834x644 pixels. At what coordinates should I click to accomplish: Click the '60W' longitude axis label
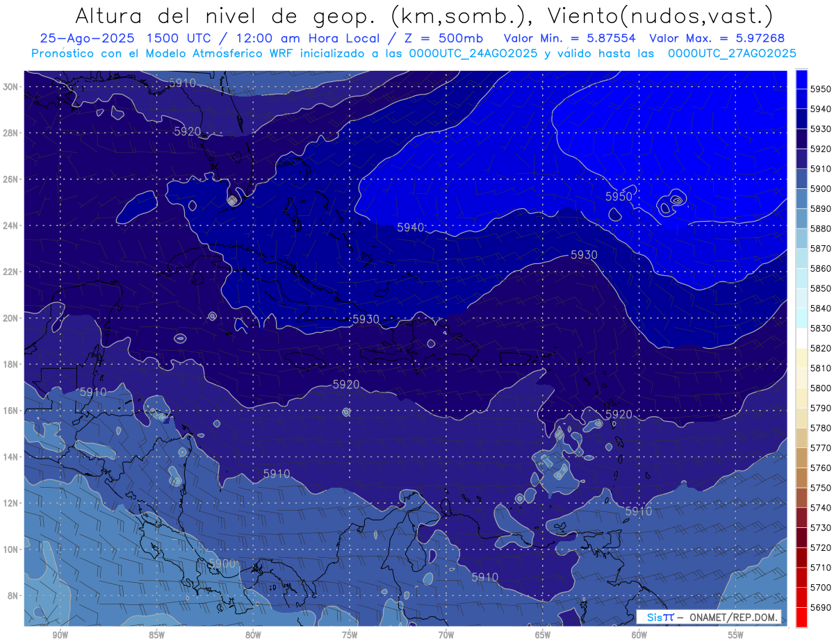[639, 636]
